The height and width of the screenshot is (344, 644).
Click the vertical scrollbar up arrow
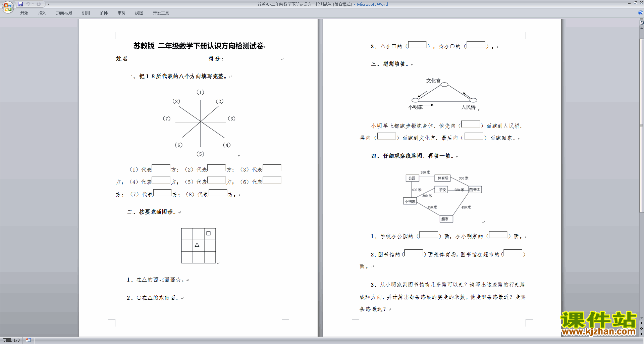(641, 28)
